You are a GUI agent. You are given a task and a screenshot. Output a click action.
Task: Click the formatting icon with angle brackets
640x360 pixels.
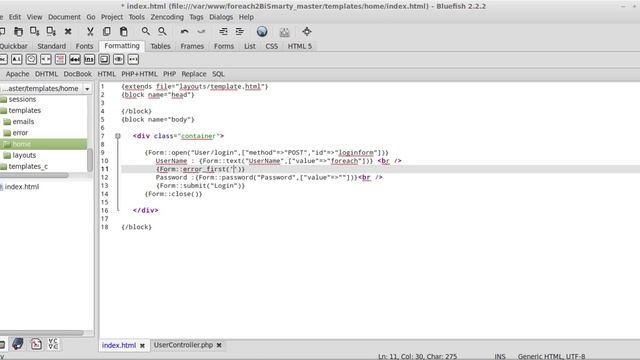point(46,60)
